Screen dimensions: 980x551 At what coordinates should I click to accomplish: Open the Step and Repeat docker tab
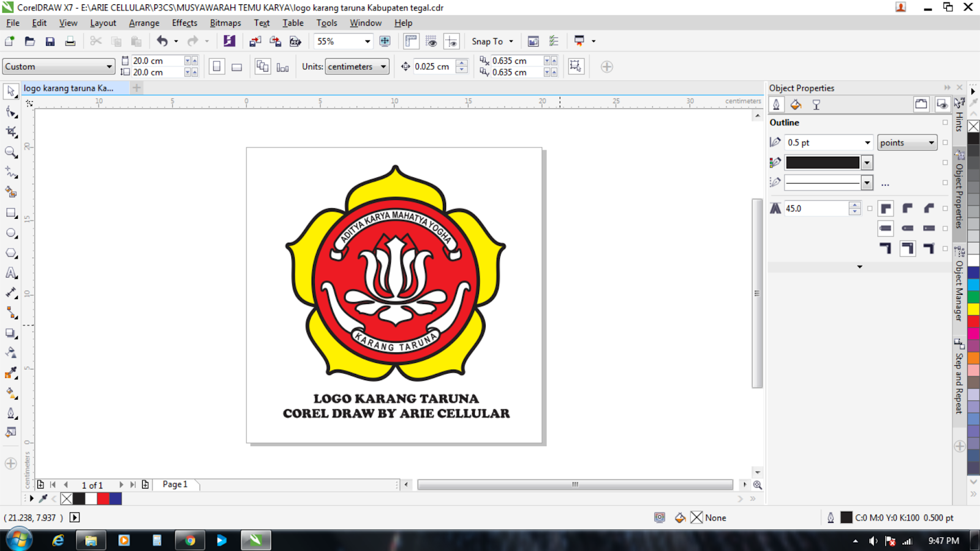point(959,378)
